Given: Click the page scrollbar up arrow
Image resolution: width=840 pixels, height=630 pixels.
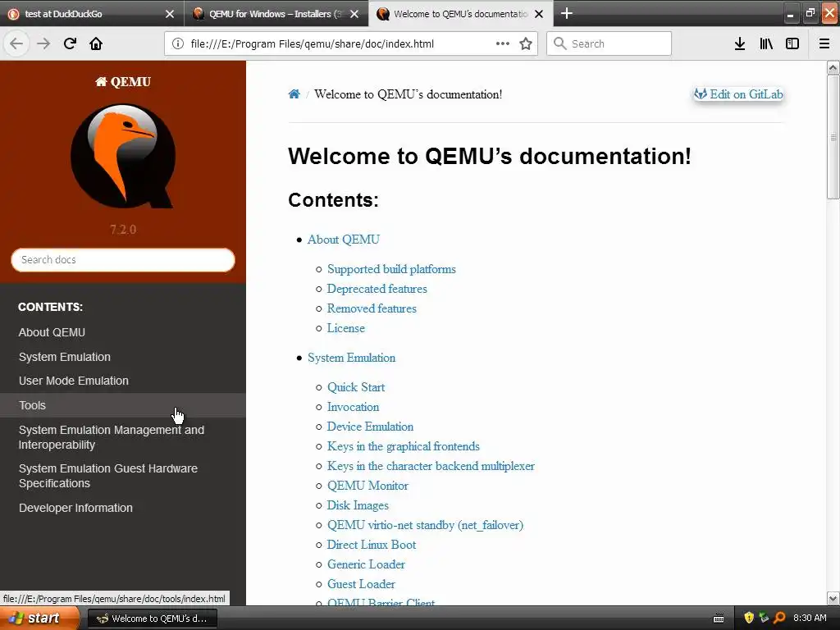Looking at the screenshot, I should (833, 67).
